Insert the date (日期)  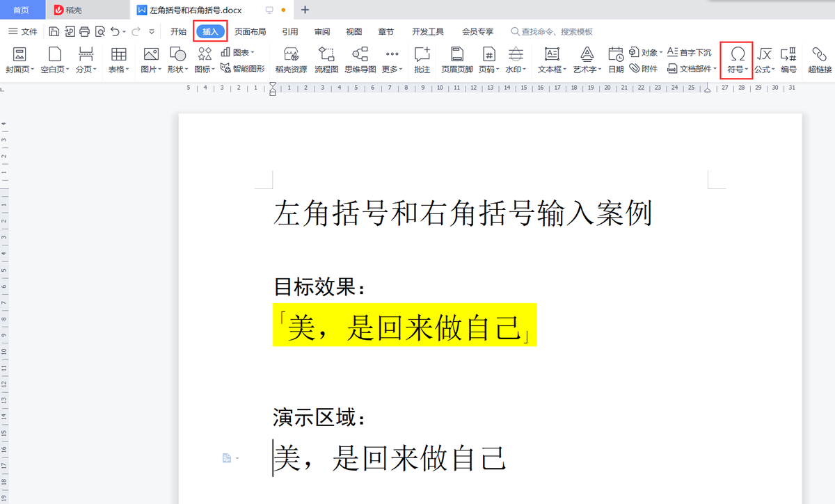(616, 60)
